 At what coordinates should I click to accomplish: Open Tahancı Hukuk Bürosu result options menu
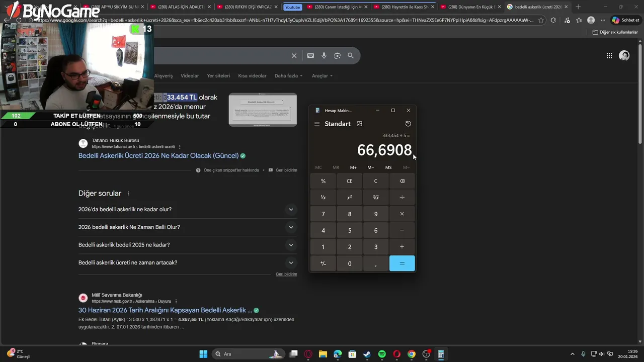pyautogui.click(x=180, y=147)
